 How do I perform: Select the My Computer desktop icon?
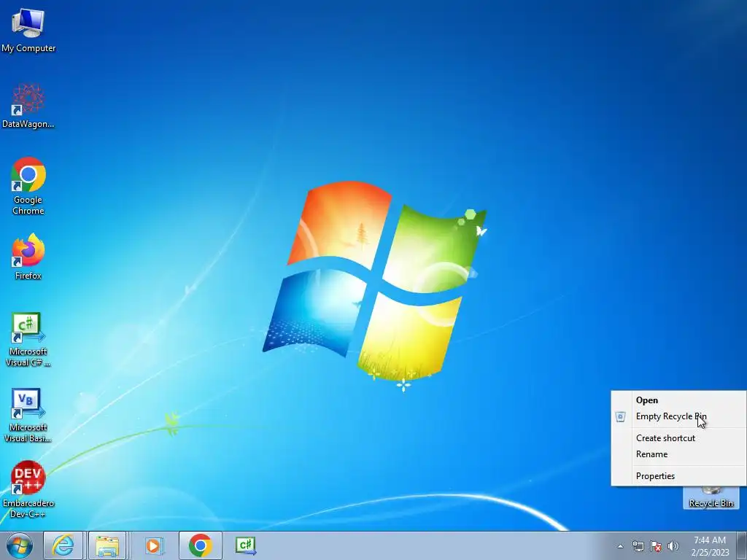click(x=28, y=31)
